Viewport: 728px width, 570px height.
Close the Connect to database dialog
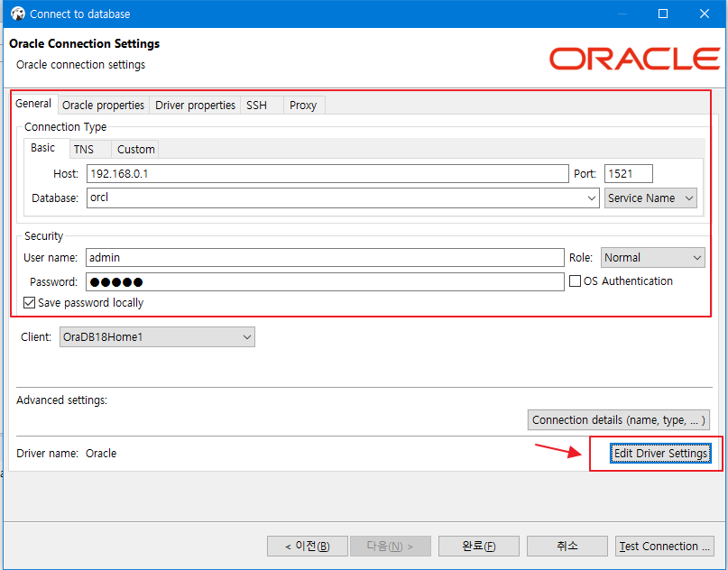pos(705,14)
